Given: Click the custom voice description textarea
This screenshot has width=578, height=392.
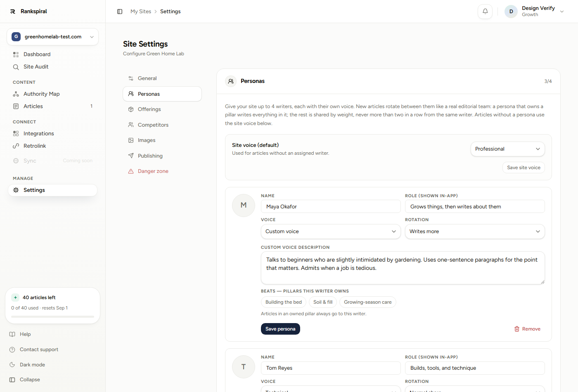Looking at the screenshot, I should pyautogui.click(x=403, y=268).
